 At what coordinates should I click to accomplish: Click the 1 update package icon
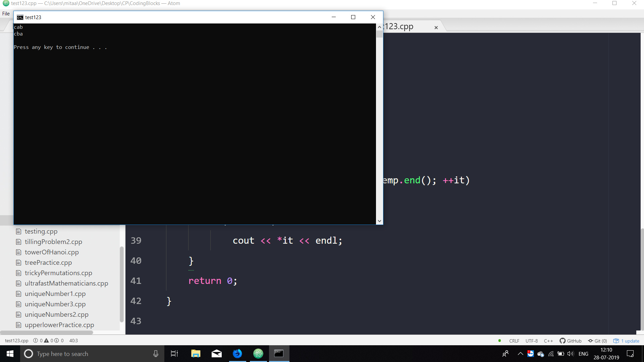click(x=616, y=341)
